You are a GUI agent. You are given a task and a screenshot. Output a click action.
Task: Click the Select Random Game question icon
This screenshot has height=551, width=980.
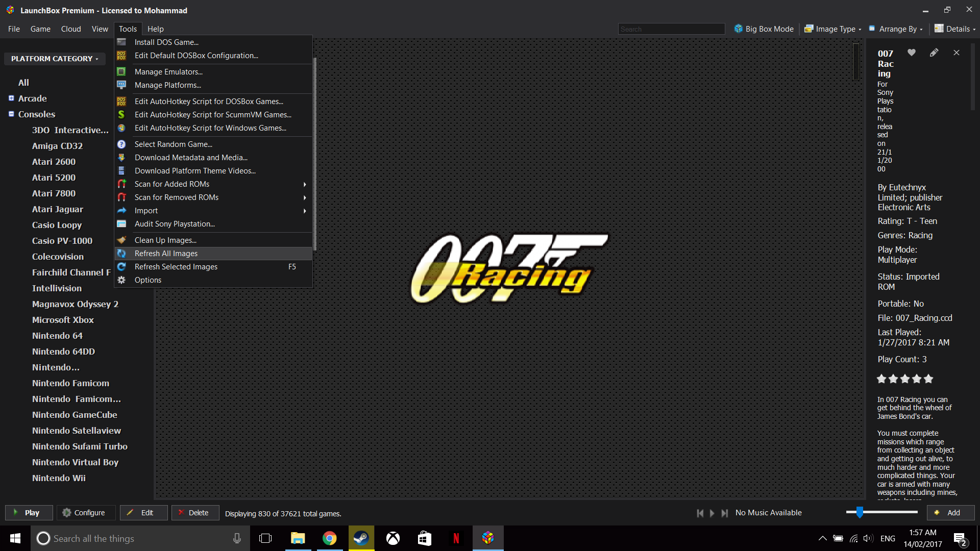point(121,144)
